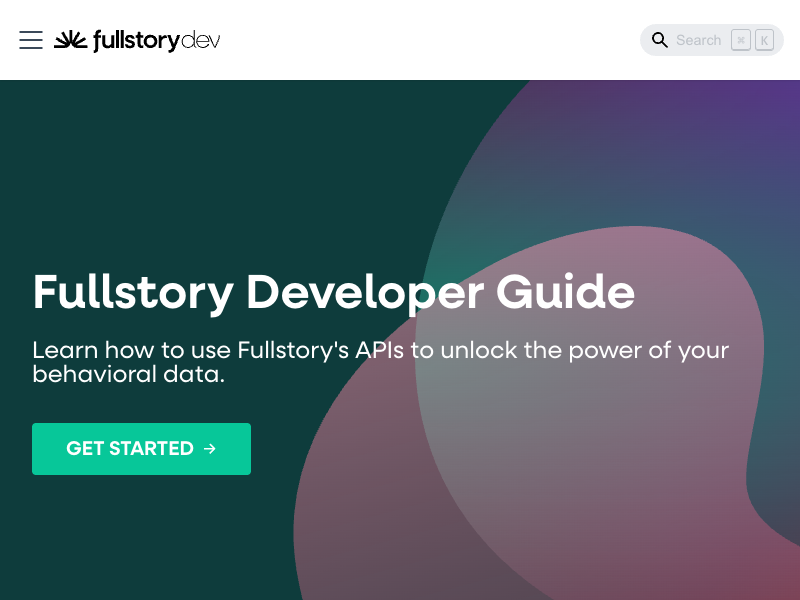Image resolution: width=800 pixels, height=600 pixels.
Task: Click the GET STARTED button
Action: [x=141, y=449]
